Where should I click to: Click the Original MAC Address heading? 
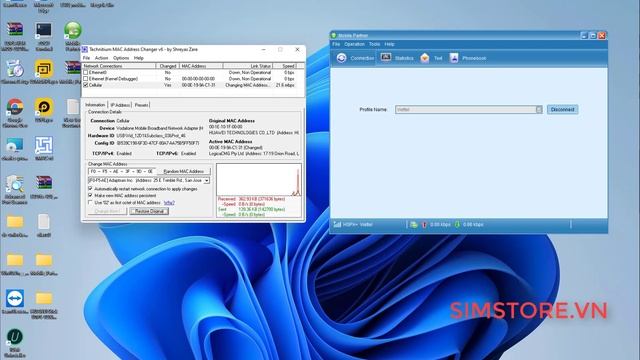click(x=232, y=121)
